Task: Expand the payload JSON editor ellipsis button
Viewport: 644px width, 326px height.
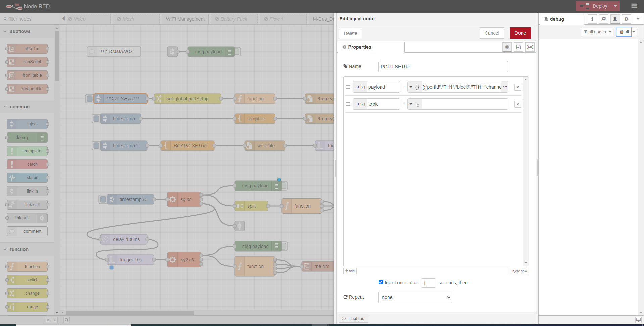Action: click(x=505, y=87)
